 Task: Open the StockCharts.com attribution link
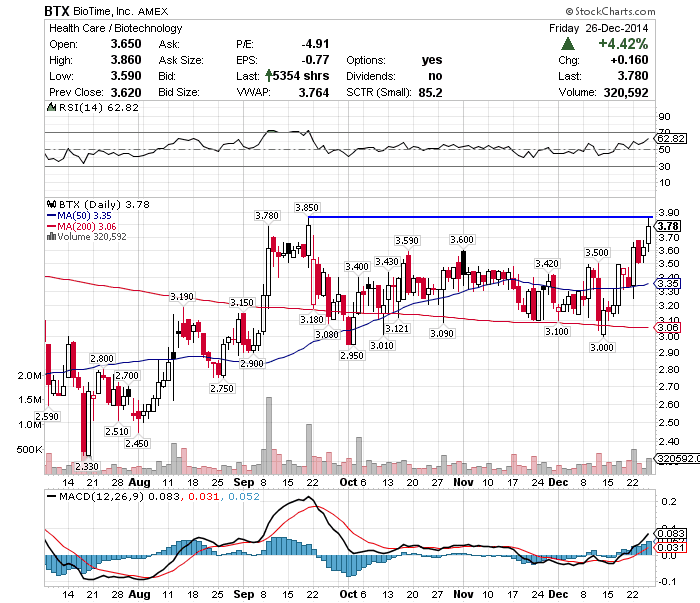610,11
